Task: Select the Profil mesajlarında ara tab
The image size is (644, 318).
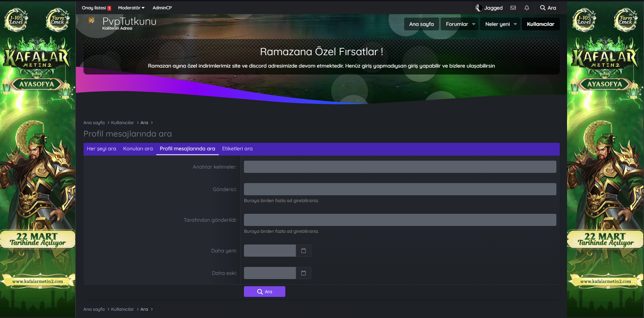Action: pos(187,149)
